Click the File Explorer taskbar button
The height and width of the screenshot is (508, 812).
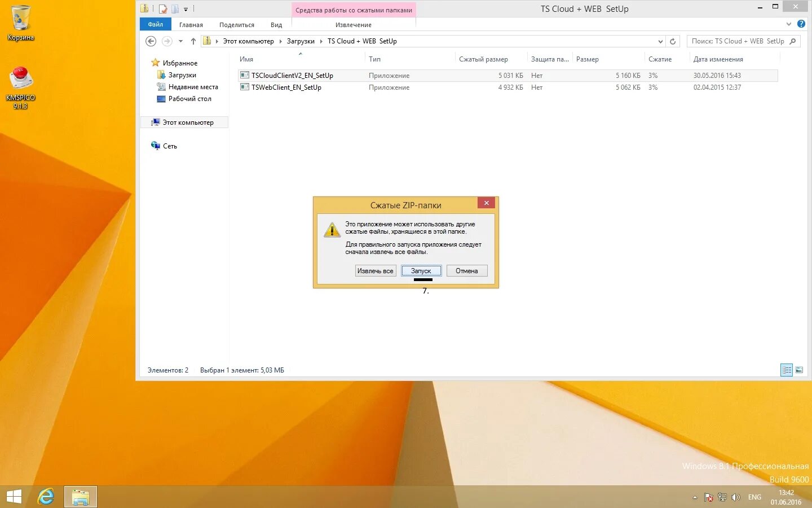[x=81, y=497]
